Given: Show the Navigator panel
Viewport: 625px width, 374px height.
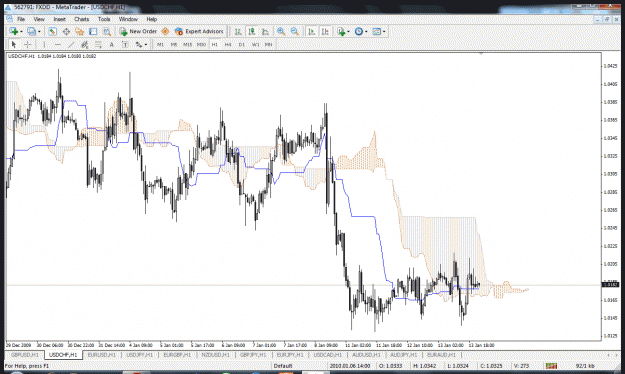Looking at the screenshot, I should [79, 31].
